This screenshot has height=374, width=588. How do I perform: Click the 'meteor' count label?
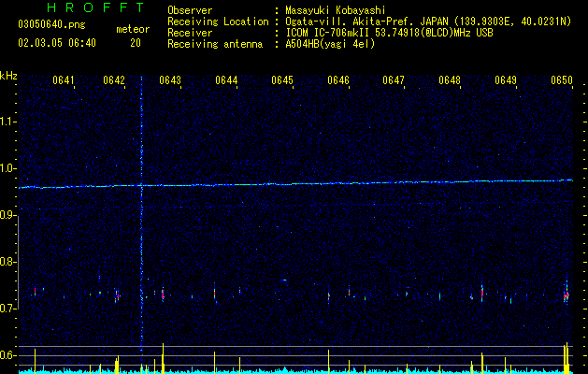(133, 29)
